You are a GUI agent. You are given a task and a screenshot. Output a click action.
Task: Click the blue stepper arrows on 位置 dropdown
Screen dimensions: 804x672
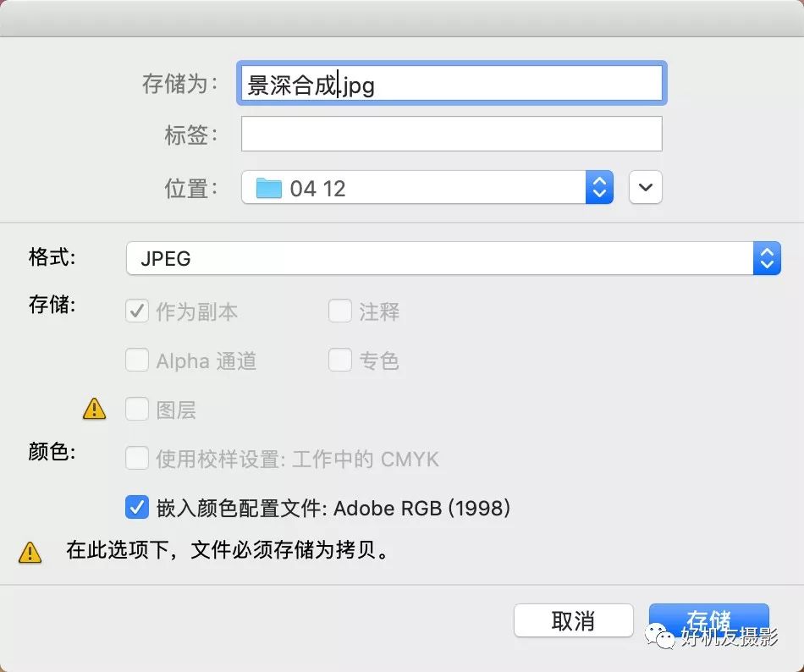pyautogui.click(x=599, y=187)
